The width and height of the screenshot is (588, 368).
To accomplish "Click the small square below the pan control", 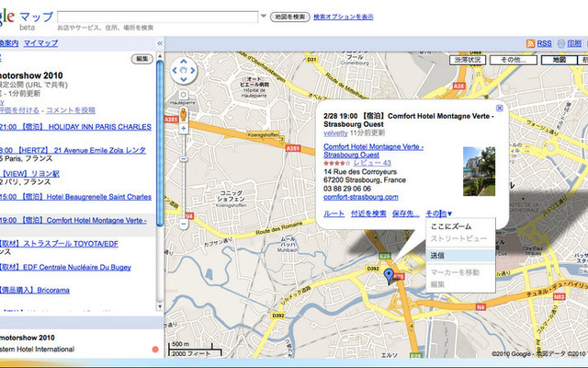I will pyautogui.click(x=184, y=95).
